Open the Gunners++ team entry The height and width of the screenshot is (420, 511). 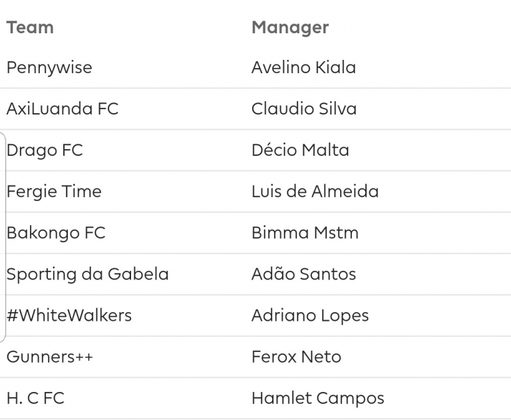pos(50,357)
